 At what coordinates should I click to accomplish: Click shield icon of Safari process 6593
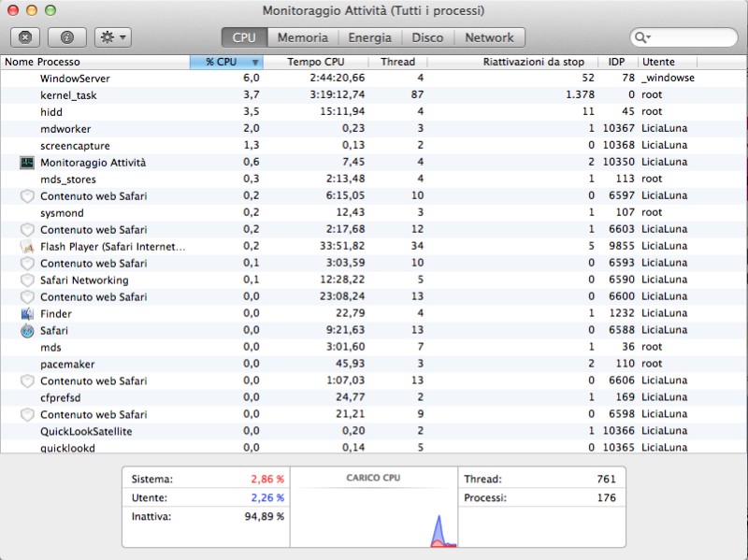coord(27,264)
